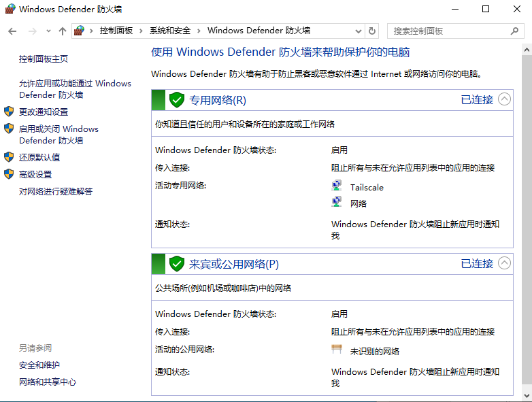Viewport: 532px width, 402px height.
Task: Click the Tailscale network icon
Action: coord(336,185)
